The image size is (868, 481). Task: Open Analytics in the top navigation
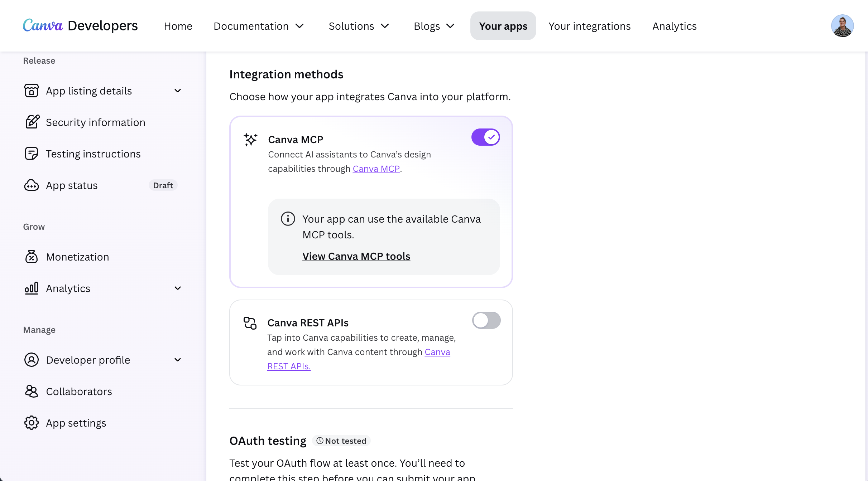674,26
